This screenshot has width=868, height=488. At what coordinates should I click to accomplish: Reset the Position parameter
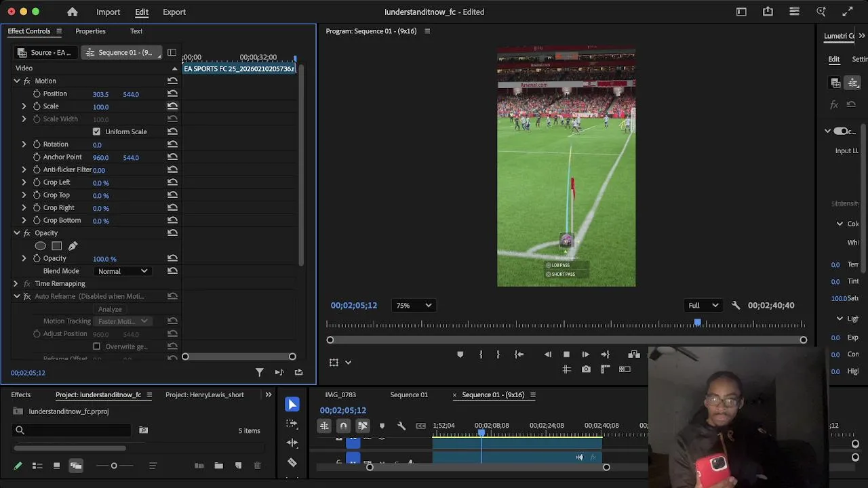click(x=172, y=94)
